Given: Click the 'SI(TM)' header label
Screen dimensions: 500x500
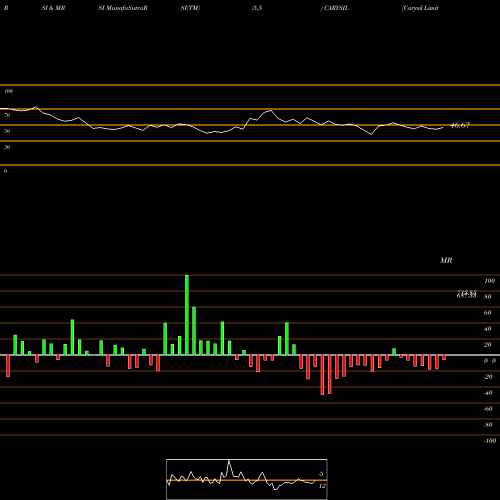Looking at the screenshot, I should (x=190, y=8).
